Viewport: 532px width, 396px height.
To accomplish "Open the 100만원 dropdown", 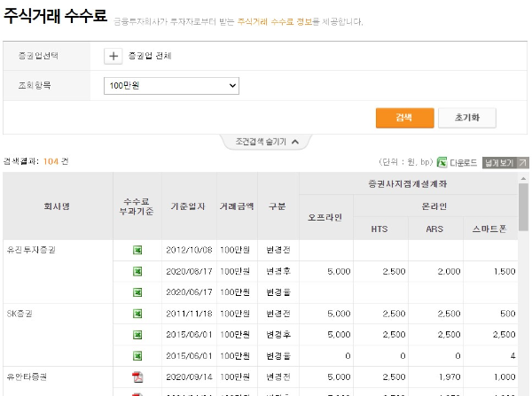I will pyautogui.click(x=171, y=86).
